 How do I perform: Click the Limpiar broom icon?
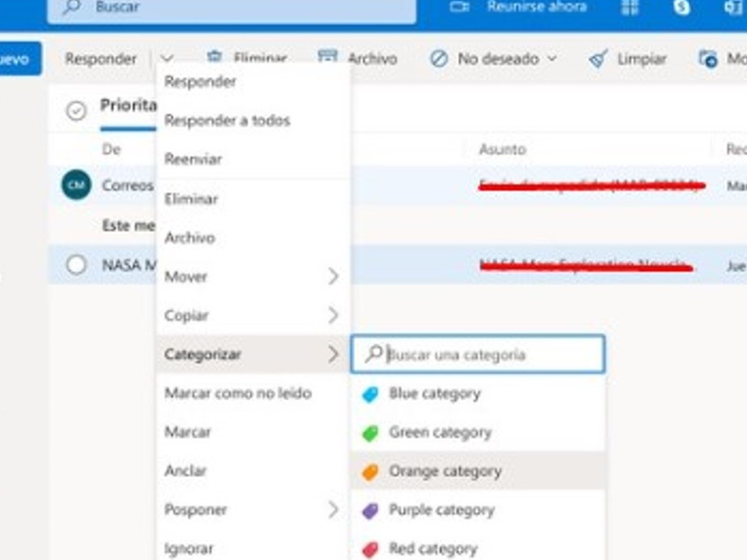[x=598, y=59]
